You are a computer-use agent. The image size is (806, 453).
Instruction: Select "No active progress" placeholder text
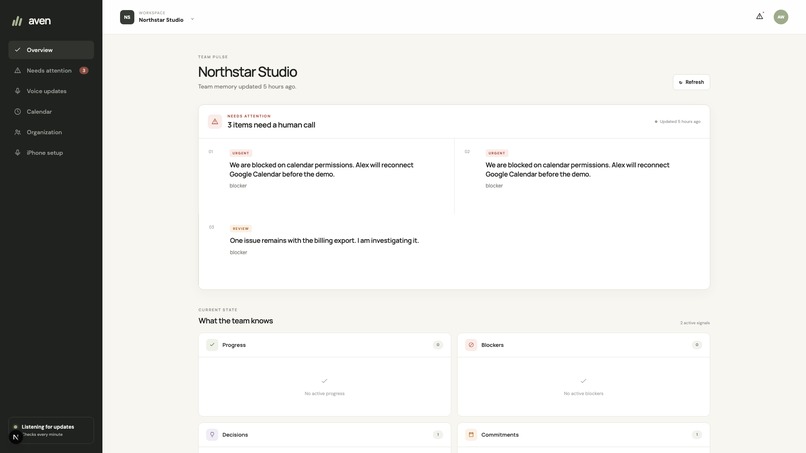click(x=324, y=393)
